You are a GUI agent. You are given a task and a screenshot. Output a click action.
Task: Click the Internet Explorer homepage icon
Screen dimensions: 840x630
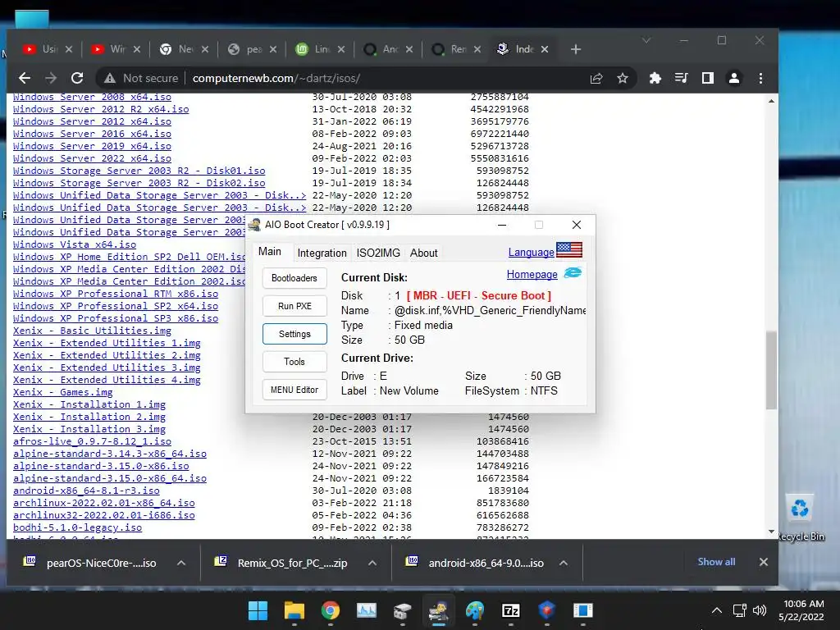coord(573,272)
